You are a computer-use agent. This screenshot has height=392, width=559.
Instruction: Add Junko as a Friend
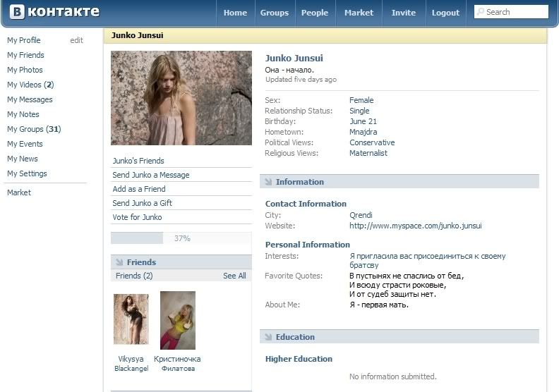[139, 189]
